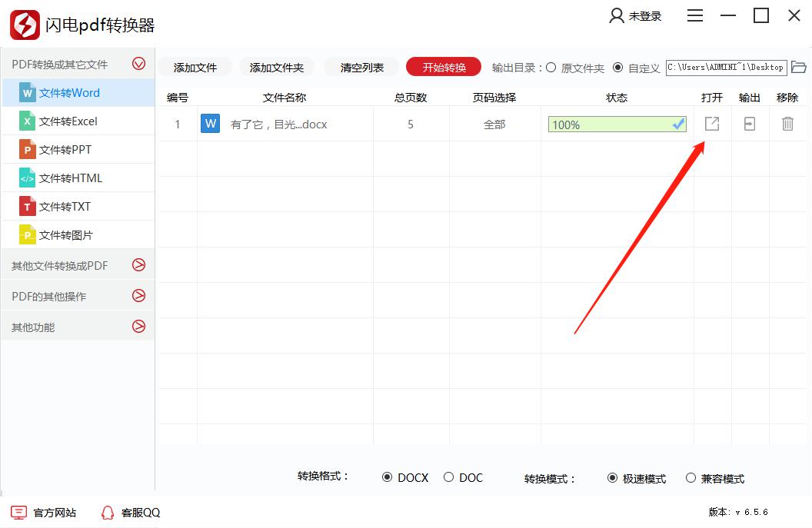This screenshot has width=812, height=528.
Task: Collapse the PDF转换成其它文件 section
Action: pyautogui.click(x=138, y=64)
